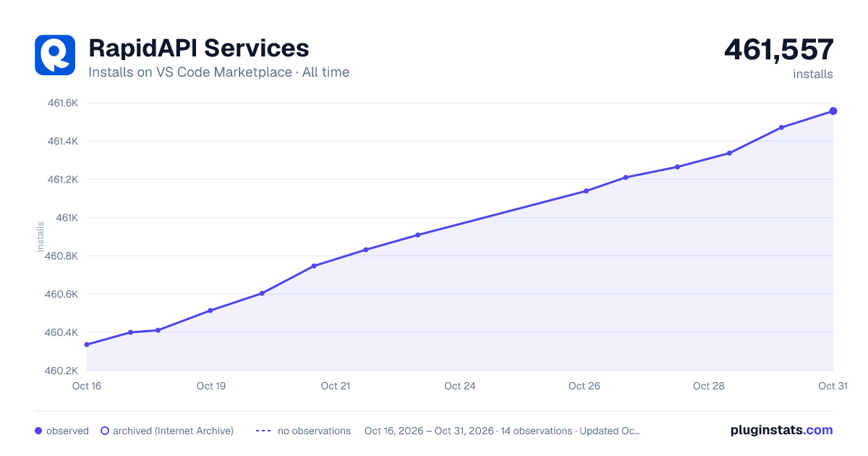Click the 'archived (Internet Archive)' legend label

pos(173,431)
